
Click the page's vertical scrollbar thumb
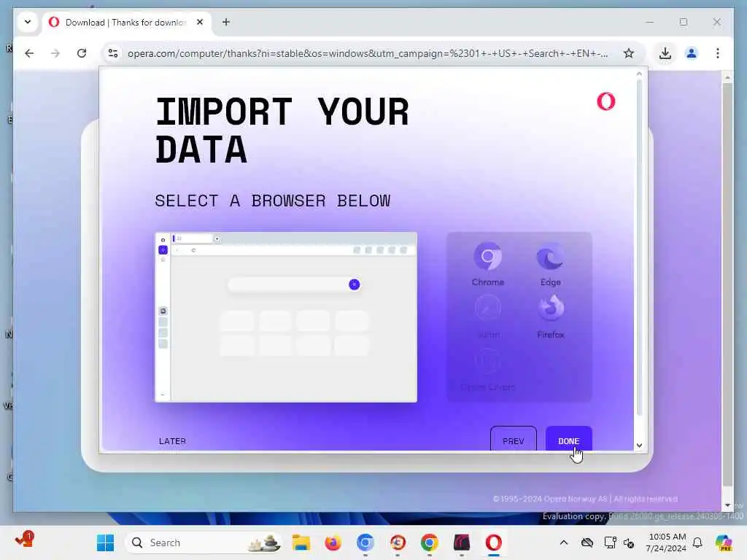point(727,285)
